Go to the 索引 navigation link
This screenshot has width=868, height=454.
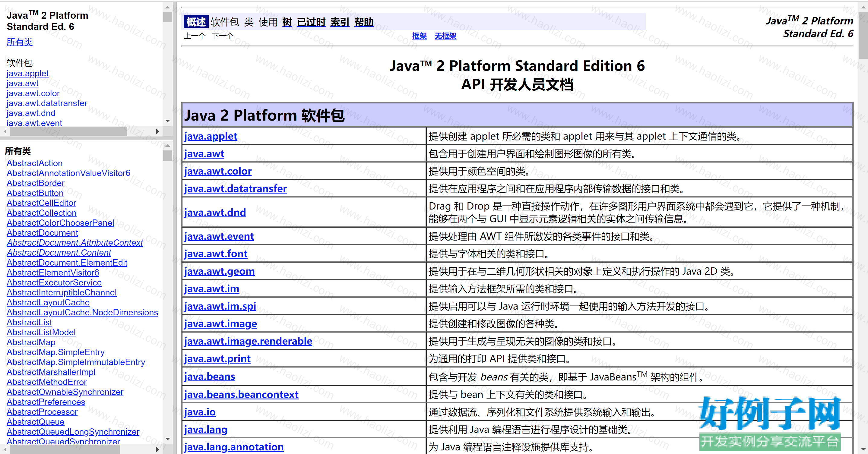(x=340, y=22)
